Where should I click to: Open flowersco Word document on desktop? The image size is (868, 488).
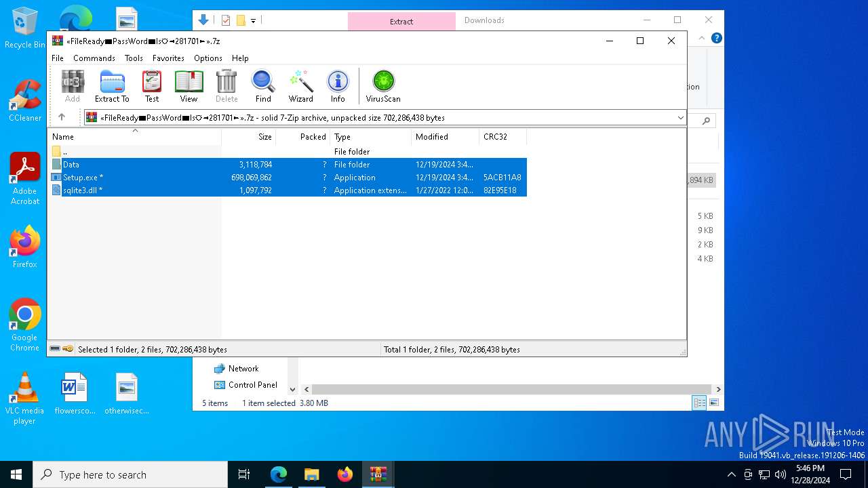click(x=75, y=393)
